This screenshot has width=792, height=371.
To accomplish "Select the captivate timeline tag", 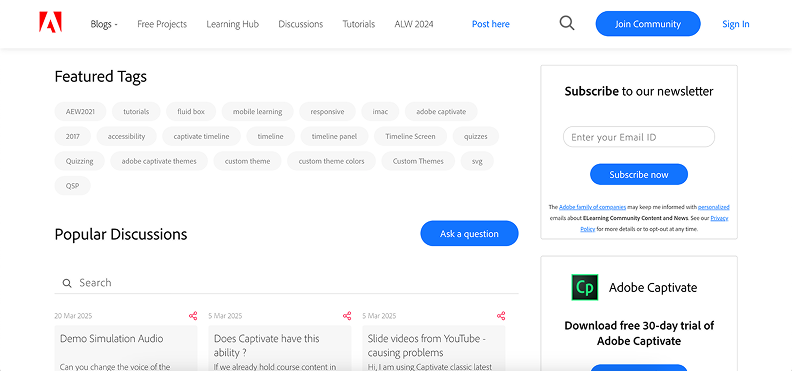I will 202,136.
